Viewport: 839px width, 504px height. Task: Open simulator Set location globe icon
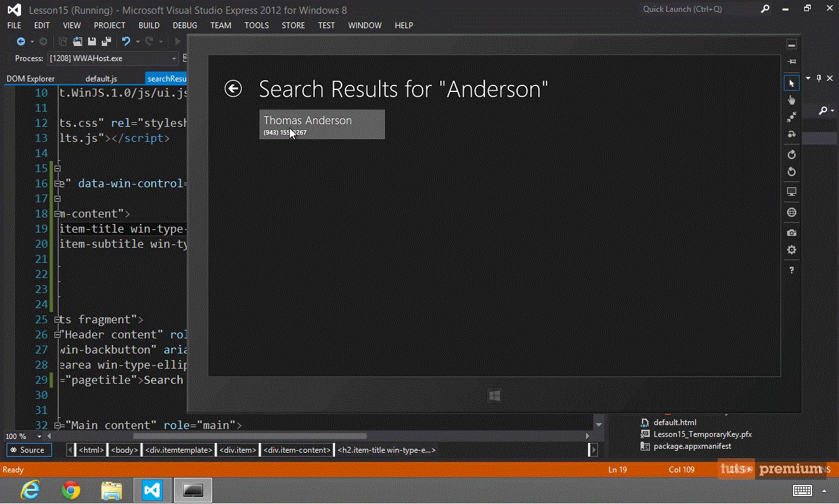pos(792,212)
